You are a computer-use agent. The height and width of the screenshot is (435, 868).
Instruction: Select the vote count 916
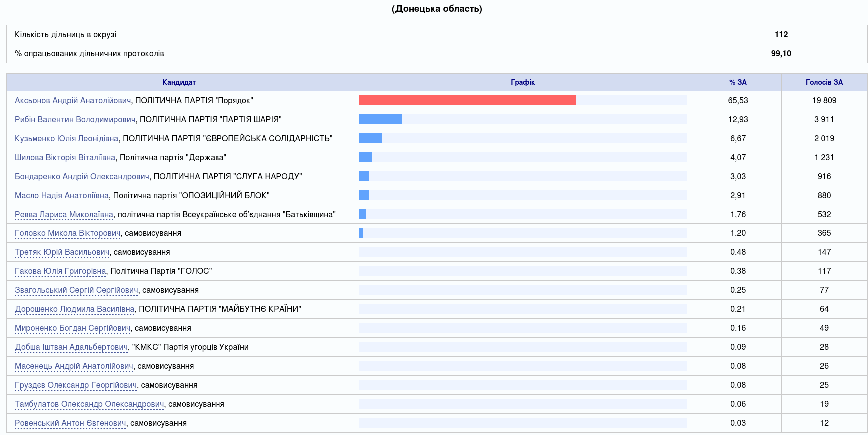[824, 176]
